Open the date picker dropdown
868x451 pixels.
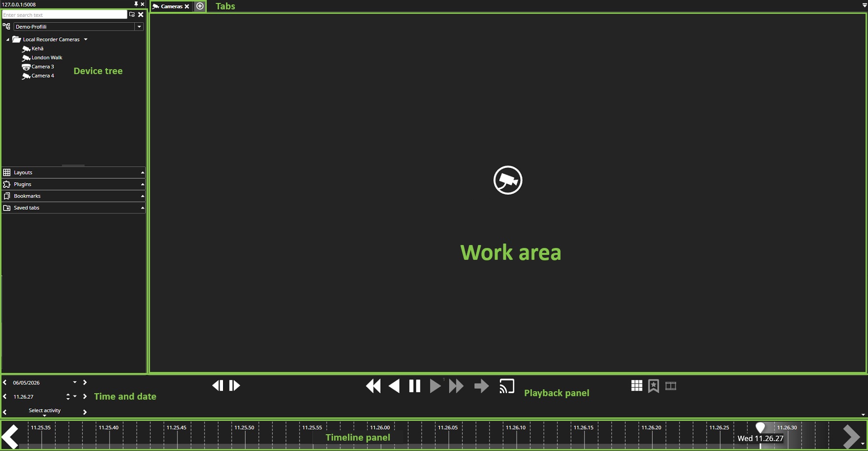(75, 382)
